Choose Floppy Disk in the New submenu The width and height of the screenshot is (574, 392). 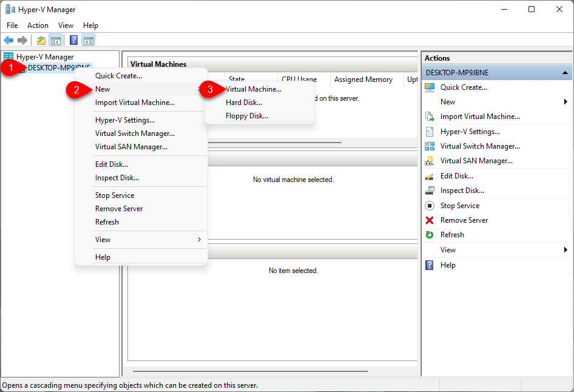click(x=260, y=116)
